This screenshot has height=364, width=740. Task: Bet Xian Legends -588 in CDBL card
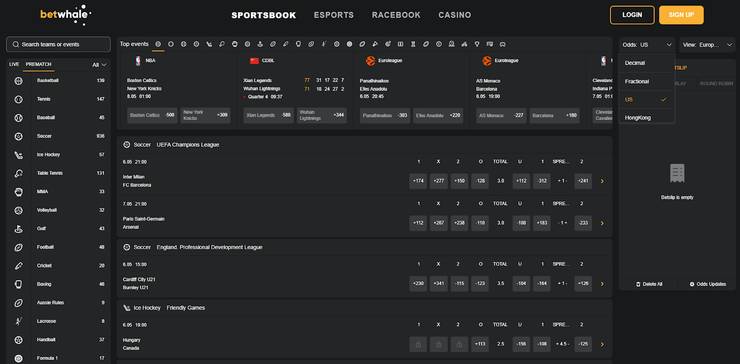point(269,115)
